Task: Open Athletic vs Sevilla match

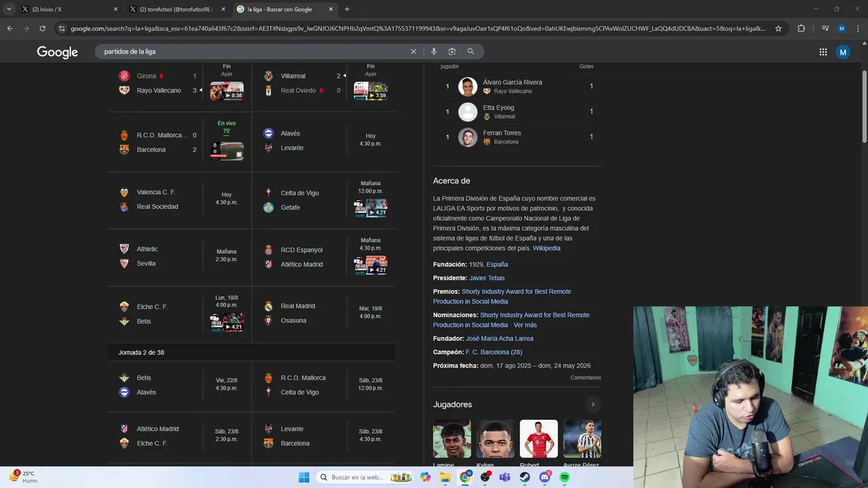Action: (179, 256)
